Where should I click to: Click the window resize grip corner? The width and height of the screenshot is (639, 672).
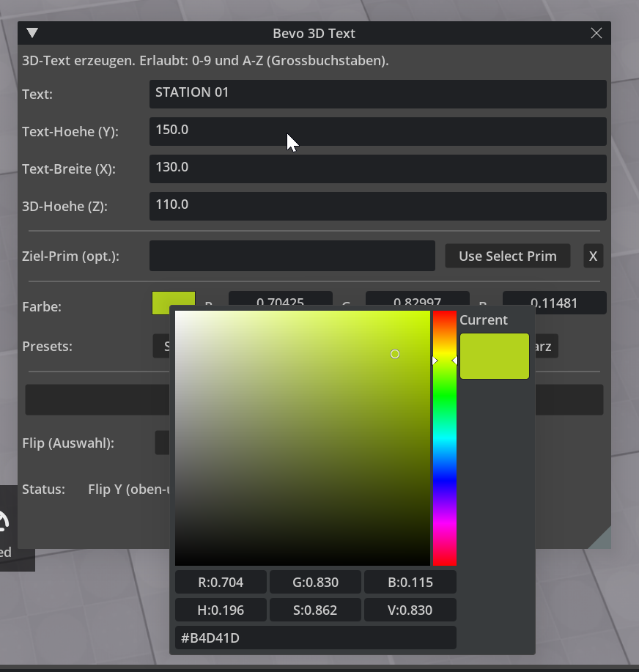(x=602, y=539)
